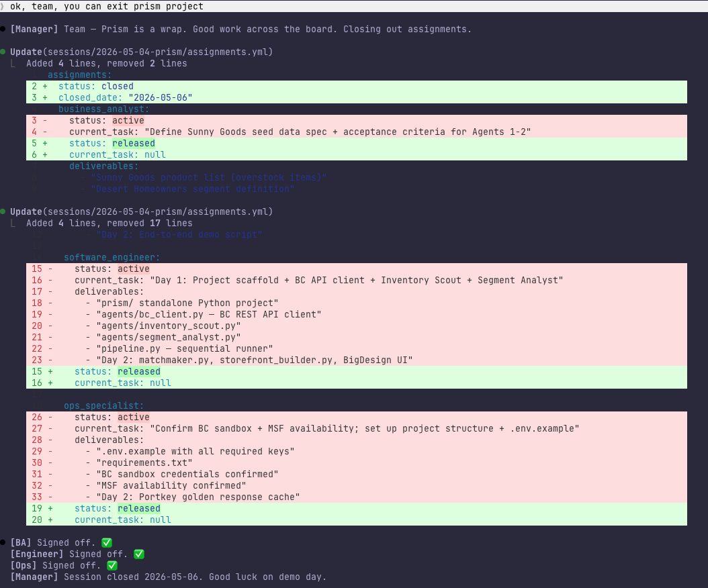Click removed line 'Confirm BC sandbox + MSF availability'

pyautogui.click(x=357, y=428)
